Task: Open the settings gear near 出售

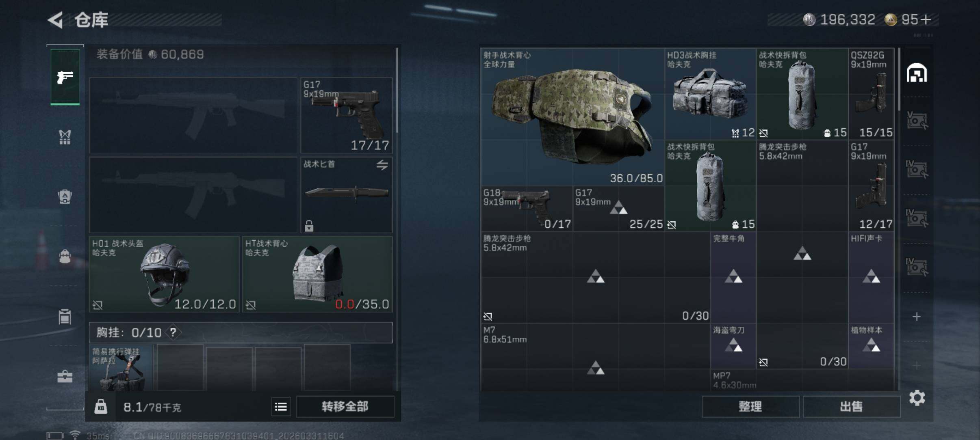Action: point(917,398)
